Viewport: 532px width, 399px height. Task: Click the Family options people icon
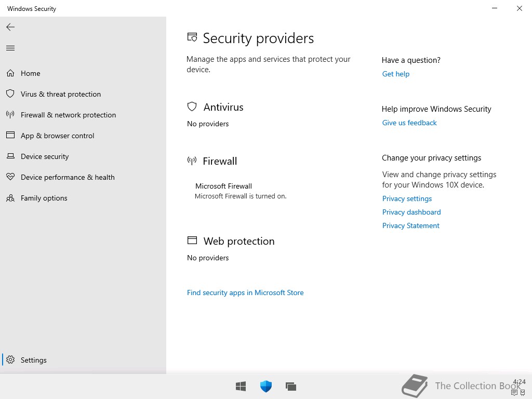click(x=10, y=198)
